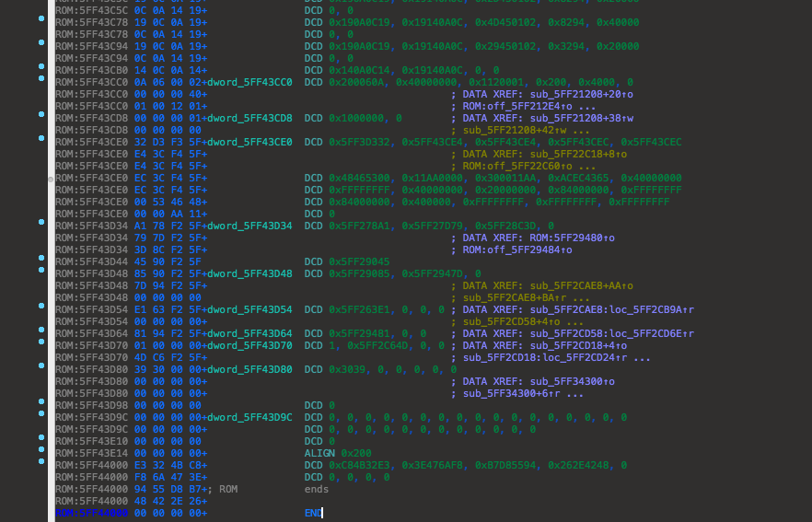812x522 pixels.
Task: Expand plus marker after bytes on ALIGN 0x200 row
Action: [x=203, y=453]
